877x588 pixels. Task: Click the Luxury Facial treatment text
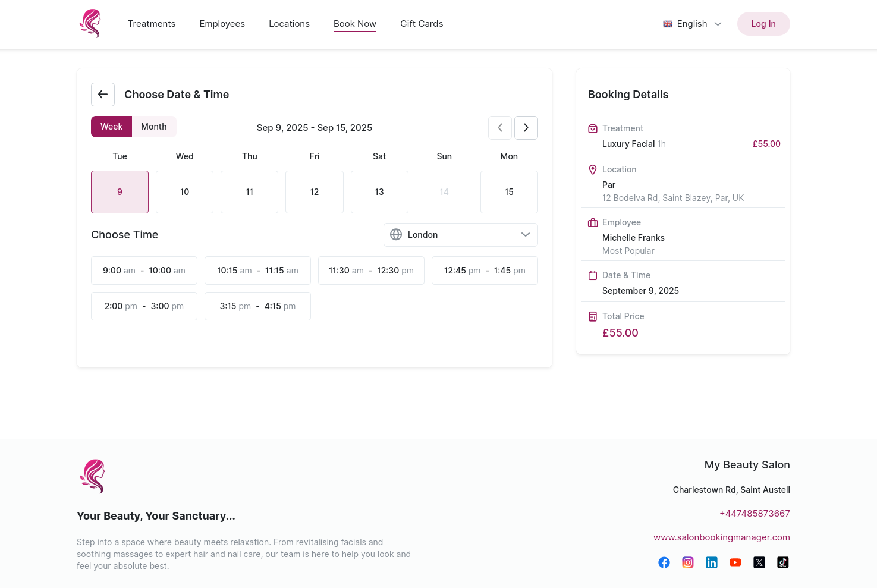coord(628,144)
